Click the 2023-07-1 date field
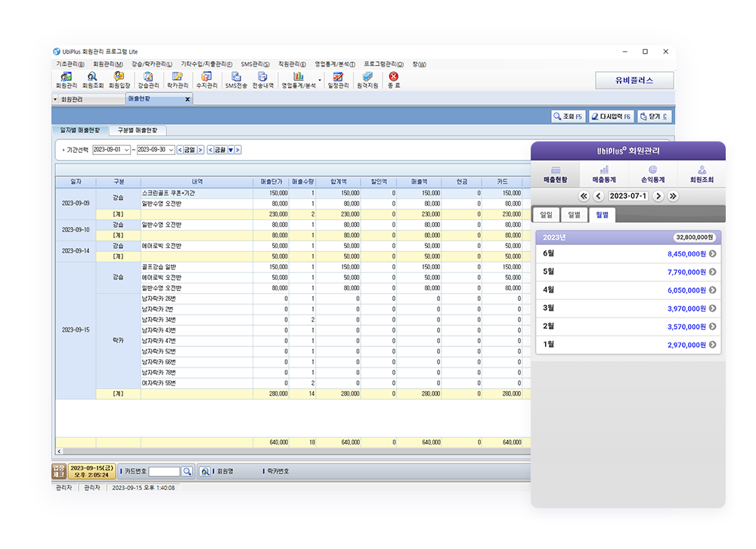 click(x=628, y=196)
